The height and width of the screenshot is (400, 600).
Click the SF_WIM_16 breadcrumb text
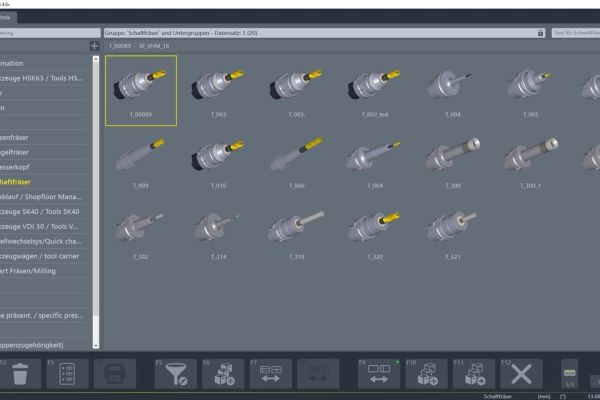pyautogui.click(x=154, y=46)
